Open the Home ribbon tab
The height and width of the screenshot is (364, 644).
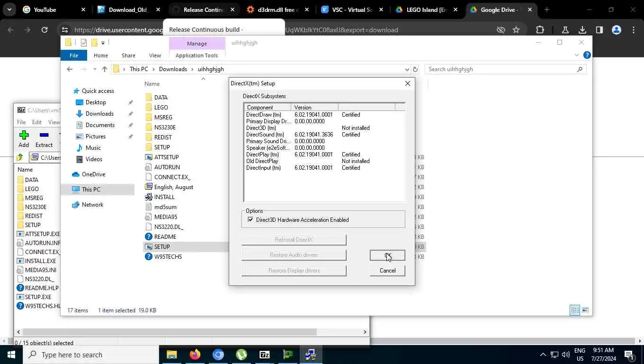[x=101, y=55]
